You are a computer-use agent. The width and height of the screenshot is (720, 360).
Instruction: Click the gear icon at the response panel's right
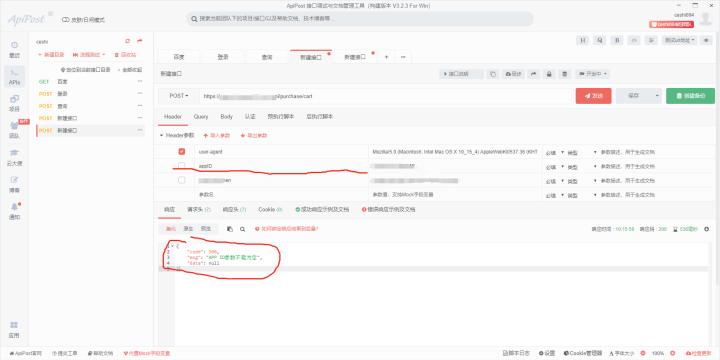706,229
